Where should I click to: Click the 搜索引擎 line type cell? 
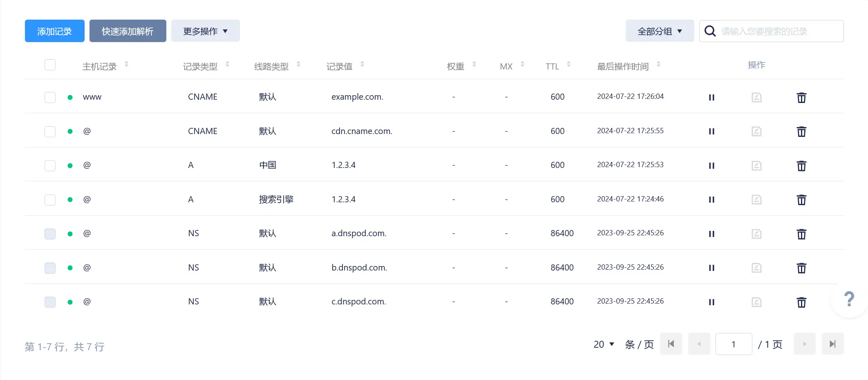276,199
